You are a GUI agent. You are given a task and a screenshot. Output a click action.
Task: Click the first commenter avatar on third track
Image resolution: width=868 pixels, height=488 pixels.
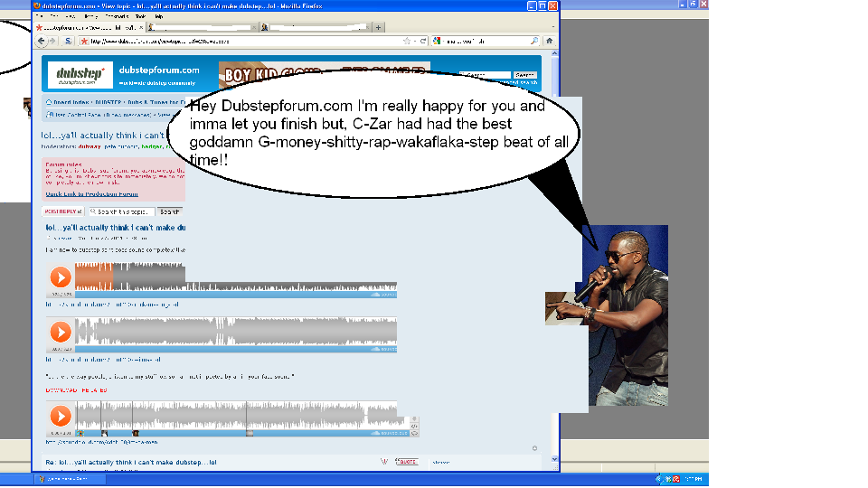point(80,433)
